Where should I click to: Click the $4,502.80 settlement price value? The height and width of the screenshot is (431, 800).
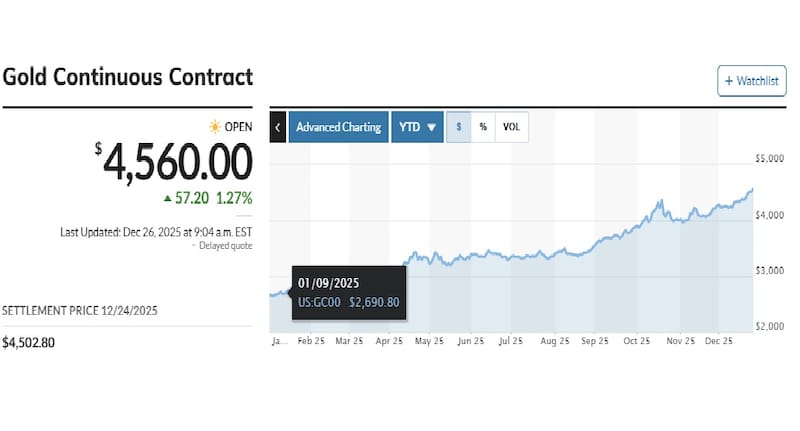point(31,343)
